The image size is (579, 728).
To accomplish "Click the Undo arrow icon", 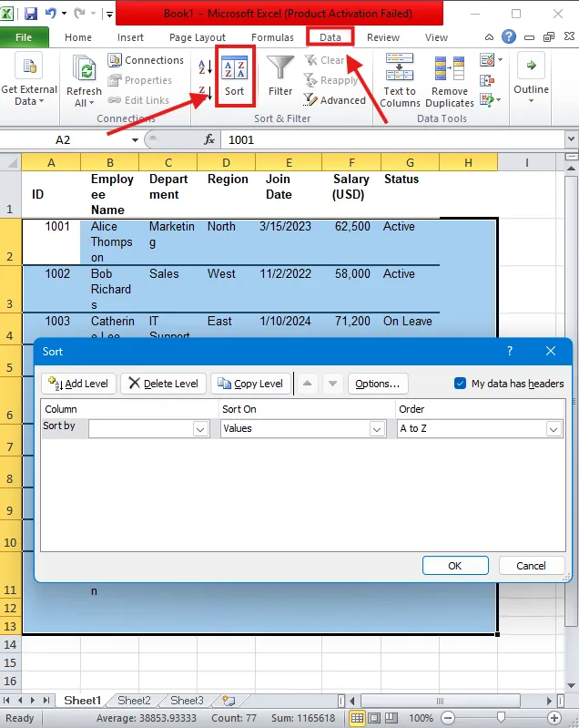I will pyautogui.click(x=51, y=13).
